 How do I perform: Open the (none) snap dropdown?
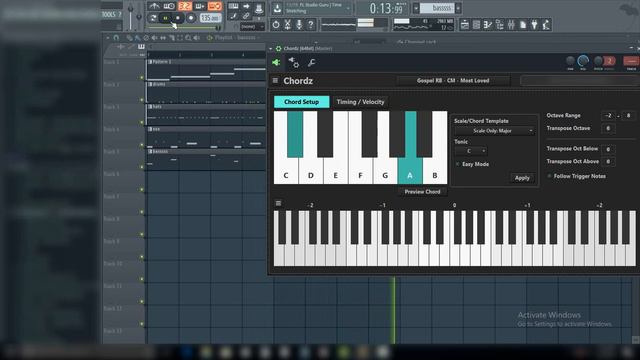(x=252, y=27)
